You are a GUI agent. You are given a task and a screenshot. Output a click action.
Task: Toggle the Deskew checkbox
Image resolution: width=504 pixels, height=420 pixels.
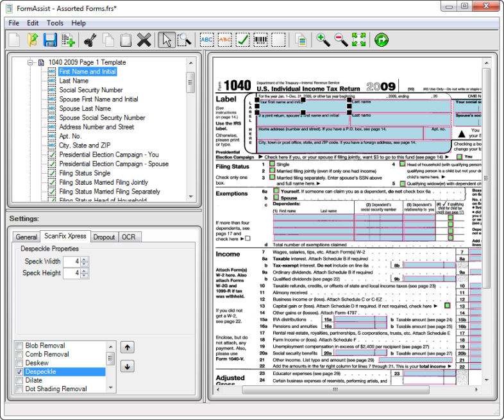[x=19, y=364]
